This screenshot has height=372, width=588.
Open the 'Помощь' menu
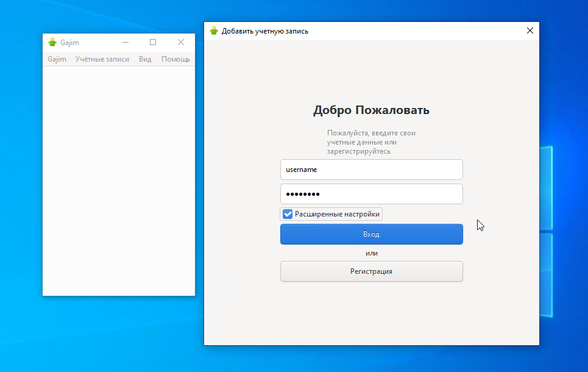pos(175,59)
